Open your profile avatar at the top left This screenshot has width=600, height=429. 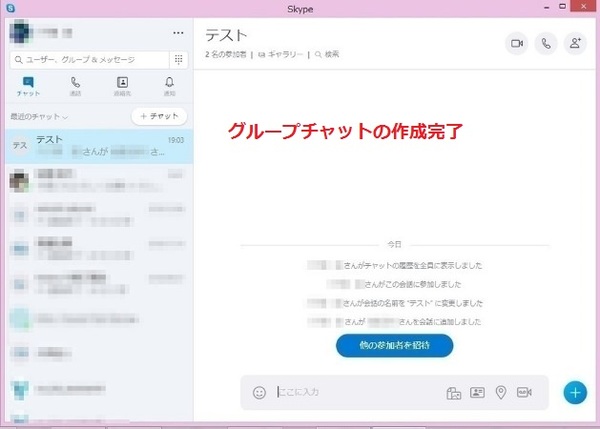pos(20,32)
